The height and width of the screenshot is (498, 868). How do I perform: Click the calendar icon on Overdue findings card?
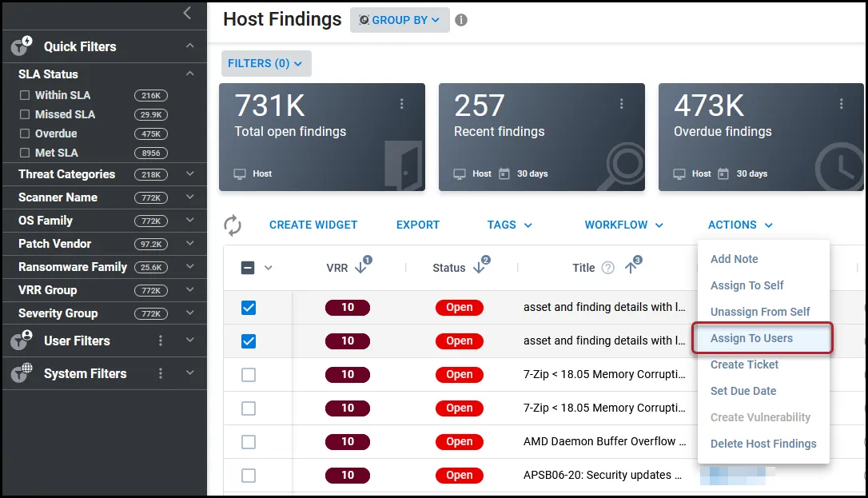[x=723, y=173]
